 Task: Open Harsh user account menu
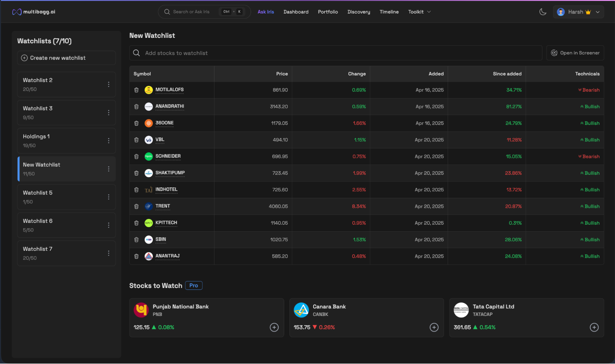pyautogui.click(x=578, y=12)
